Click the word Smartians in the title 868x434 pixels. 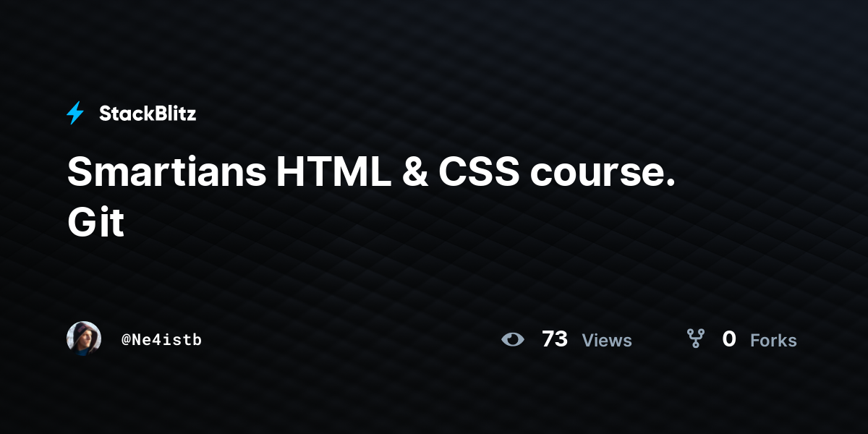[x=167, y=172]
